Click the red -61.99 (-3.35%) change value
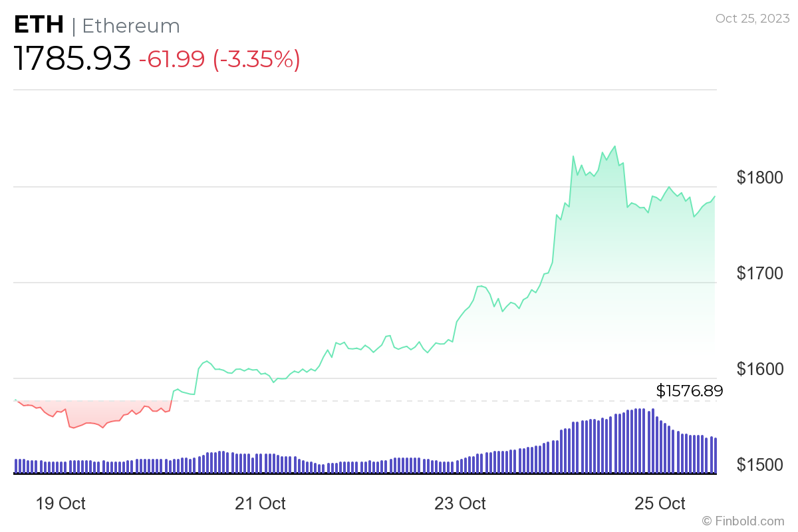 219,60
